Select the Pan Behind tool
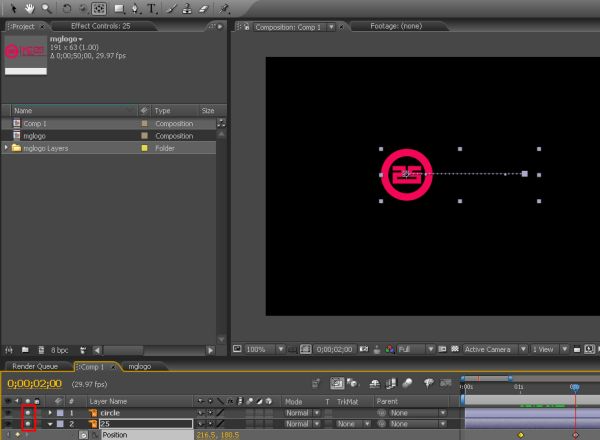 tap(99, 8)
